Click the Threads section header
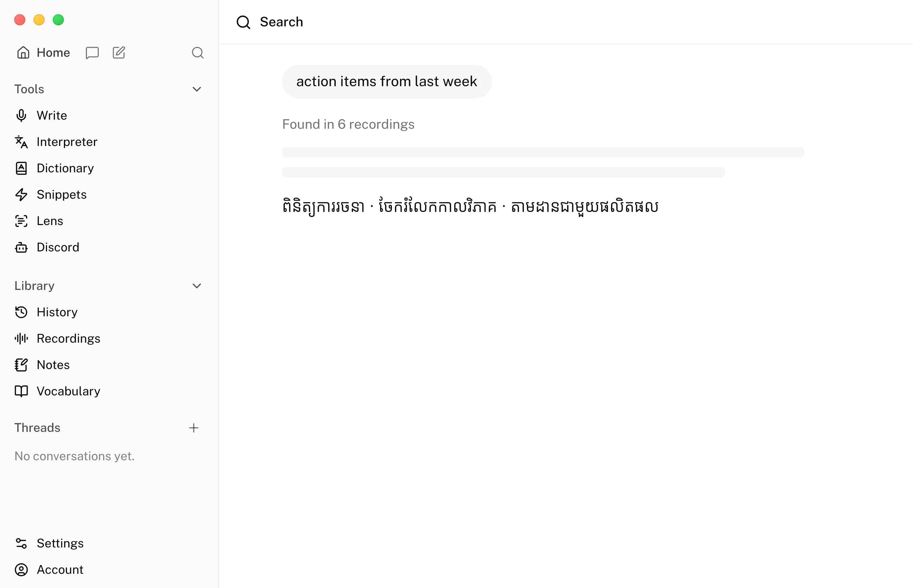Viewport: 913px width, 588px height. click(x=38, y=427)
